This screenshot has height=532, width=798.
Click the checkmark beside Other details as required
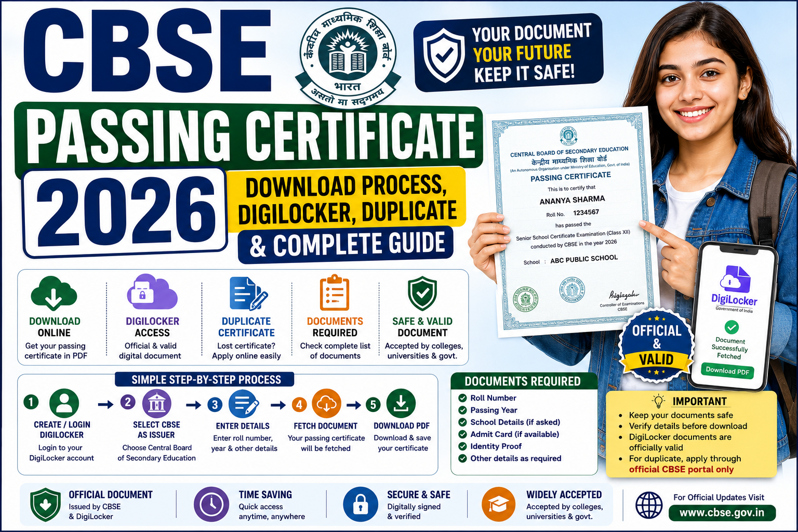pos(462,458)
